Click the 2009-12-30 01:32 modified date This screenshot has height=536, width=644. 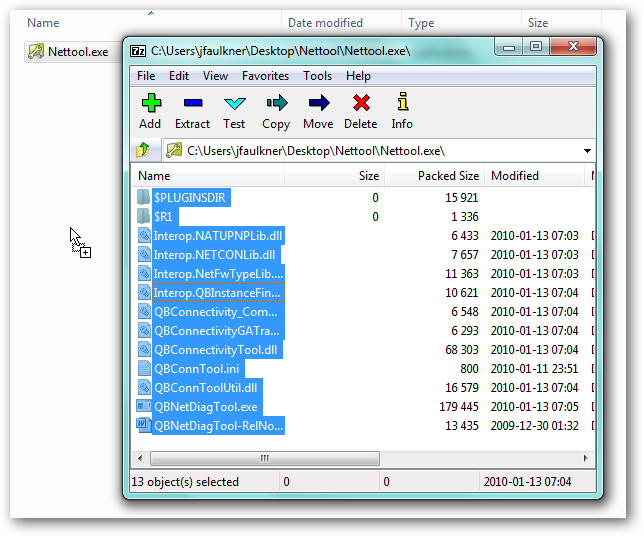tap(534, 426)
